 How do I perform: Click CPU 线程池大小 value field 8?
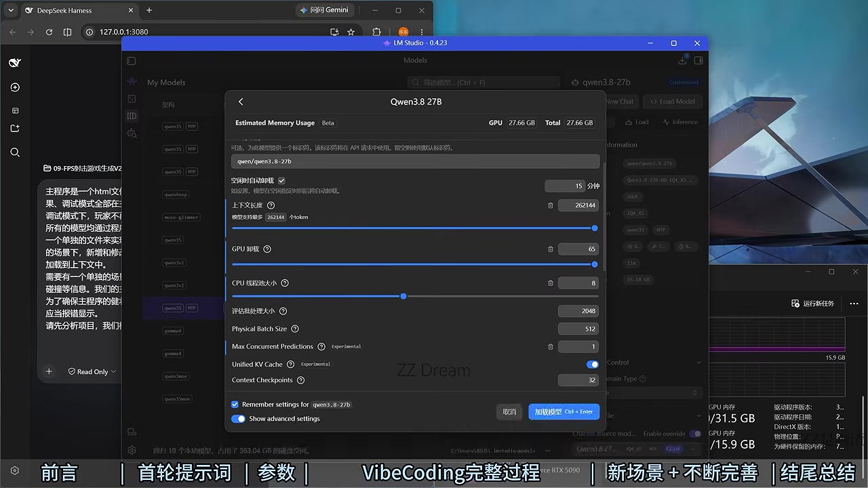pos(578,283)
